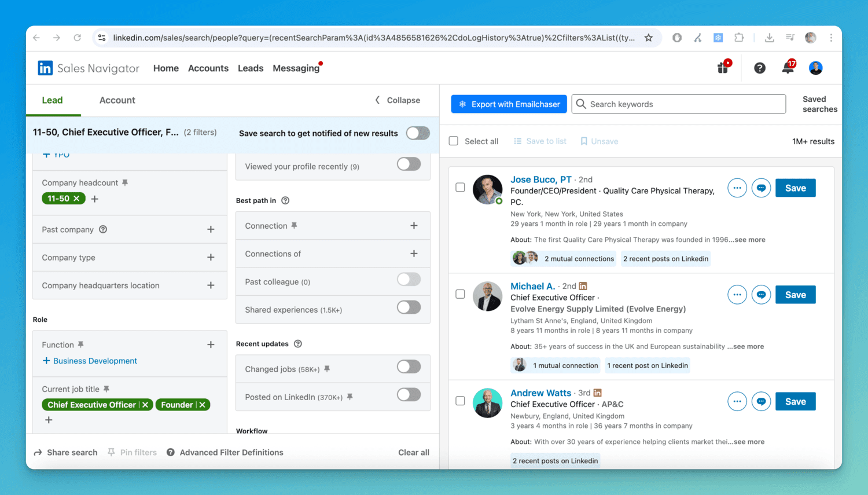Open the gift box icon
Image resolution: width=868 pixels, height=495 pixels.
tap(723, 67)
